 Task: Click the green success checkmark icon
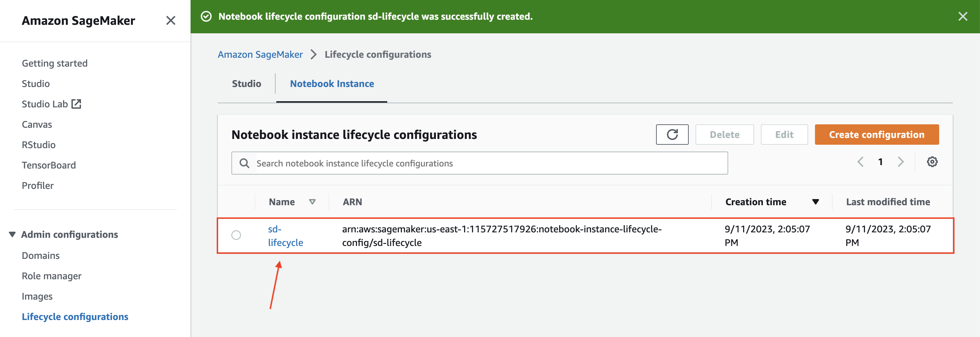pos(206,16)
